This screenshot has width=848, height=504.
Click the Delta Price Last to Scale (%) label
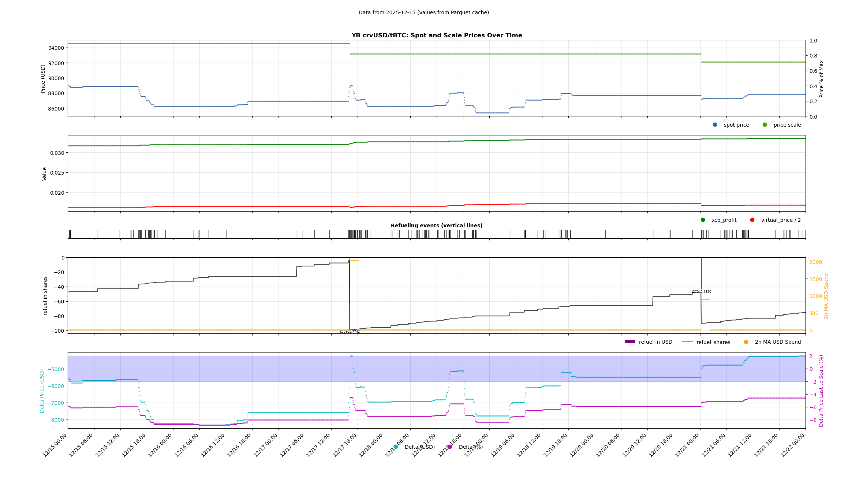tap(821, 391)
